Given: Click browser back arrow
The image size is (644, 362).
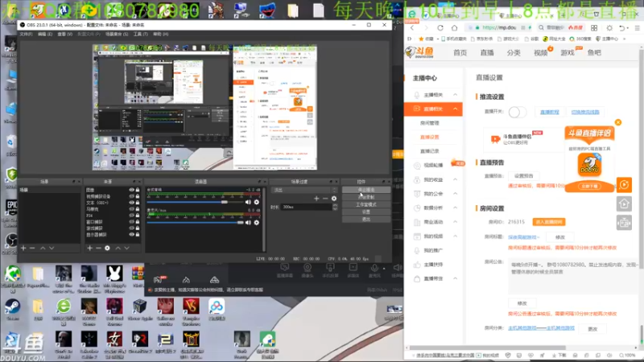Looking at the screenshot, I should (x=412, y=28).
